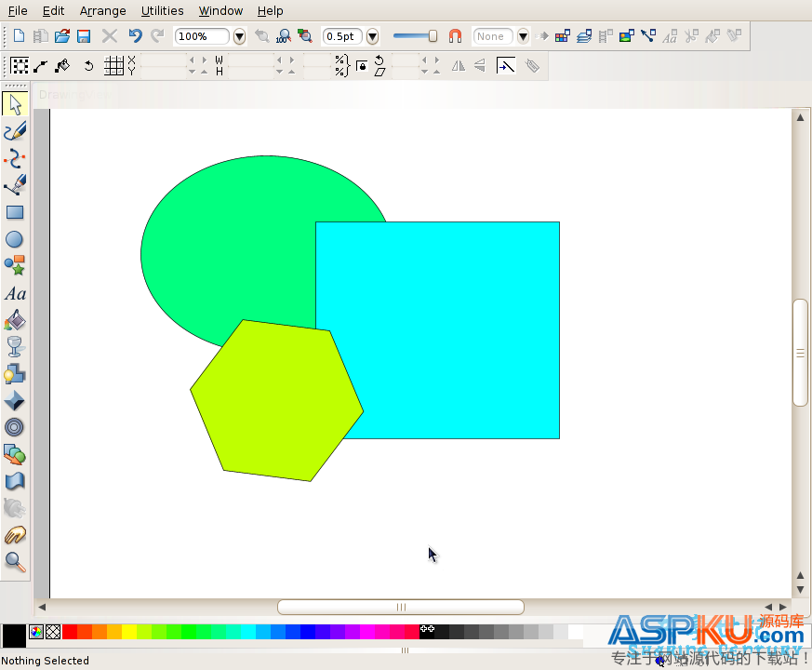The width and height of the screenshot is (812, 670).
Task: Select the concentric circles tool
Action: click(x=15, y=427)
